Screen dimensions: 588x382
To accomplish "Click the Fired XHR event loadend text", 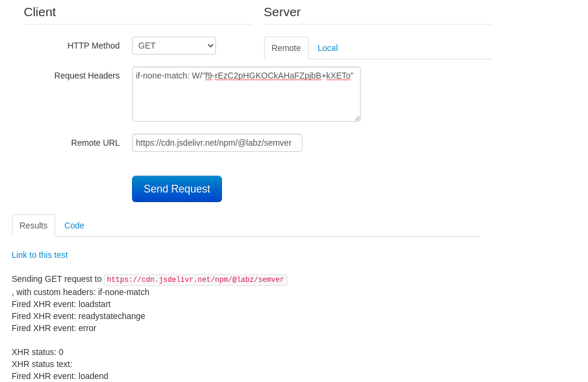I will coord(60,376).
